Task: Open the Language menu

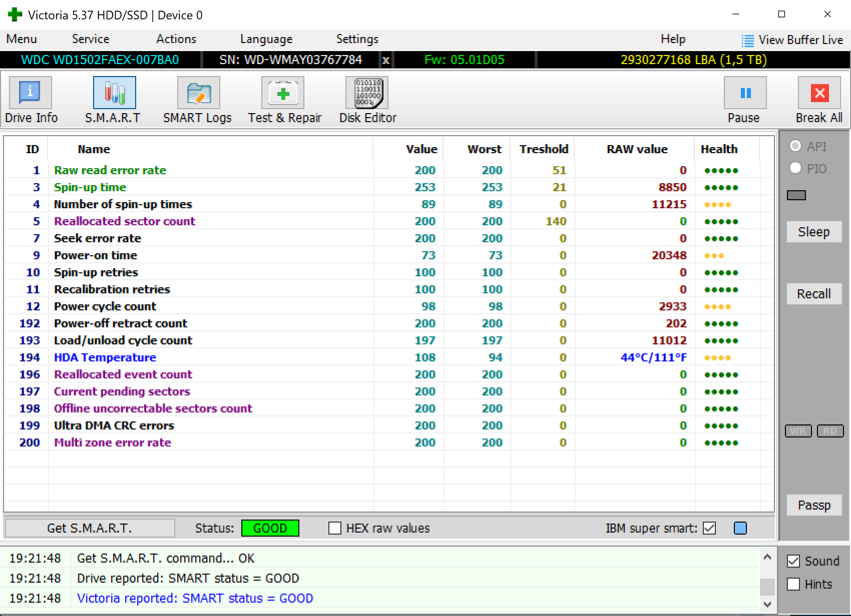Action: (266, 39)
